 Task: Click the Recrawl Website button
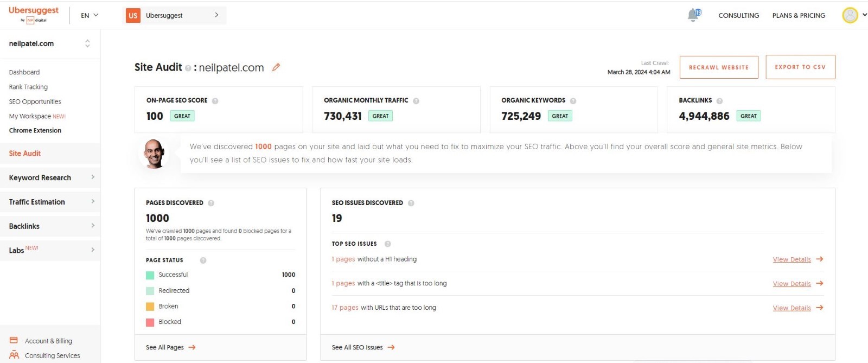[719, 67]
